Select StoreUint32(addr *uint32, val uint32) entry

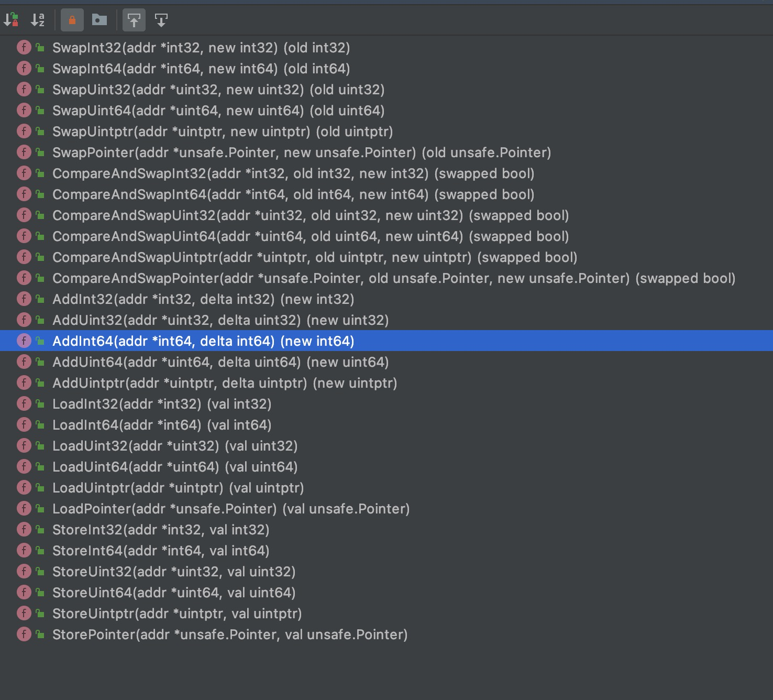(174, 572)
